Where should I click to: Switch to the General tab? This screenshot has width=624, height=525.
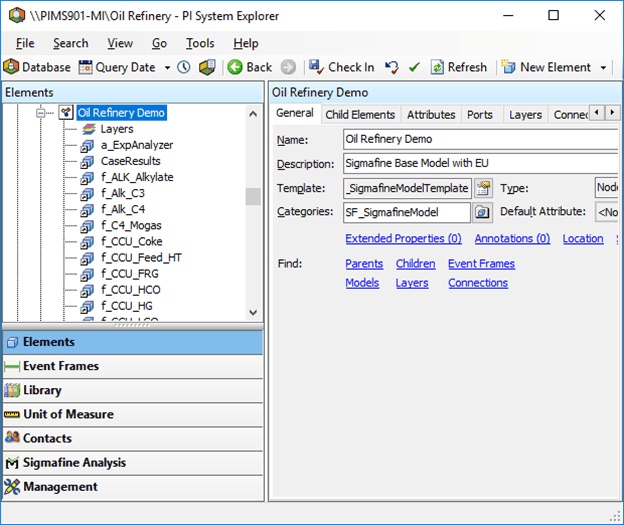click(295, 113)
